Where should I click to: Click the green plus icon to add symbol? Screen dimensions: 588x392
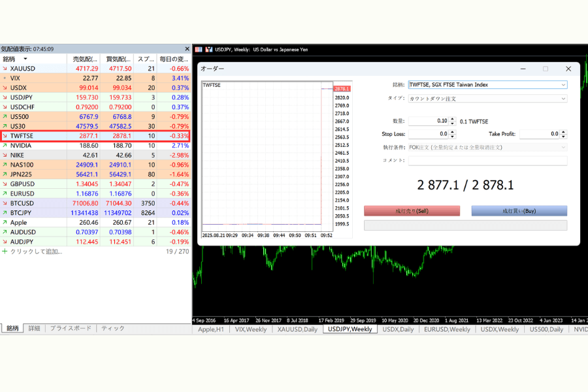coord(5,252)
